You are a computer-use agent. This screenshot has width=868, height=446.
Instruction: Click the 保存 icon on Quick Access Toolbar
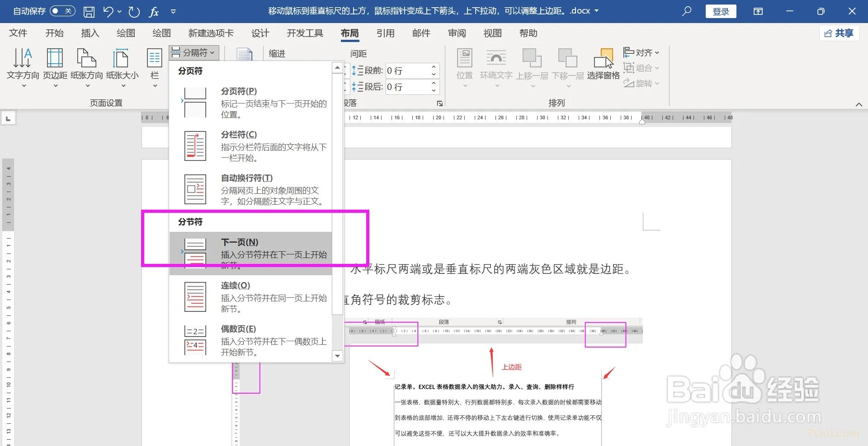(89, 11)
